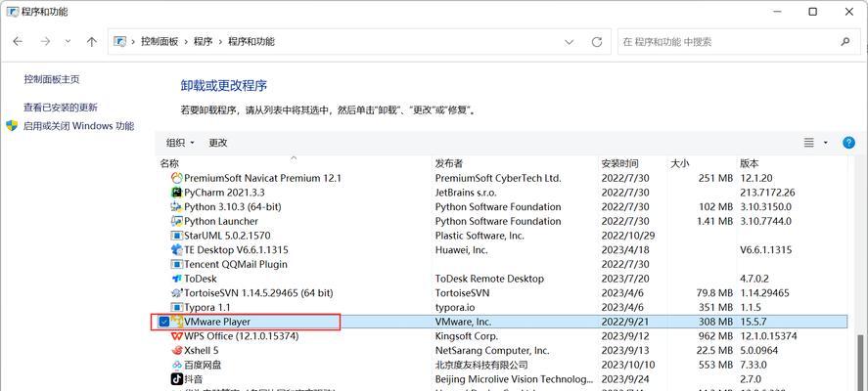Select publisher Plastic Software, Inc.
868x391 pixels.
click(x=480, y=236)
